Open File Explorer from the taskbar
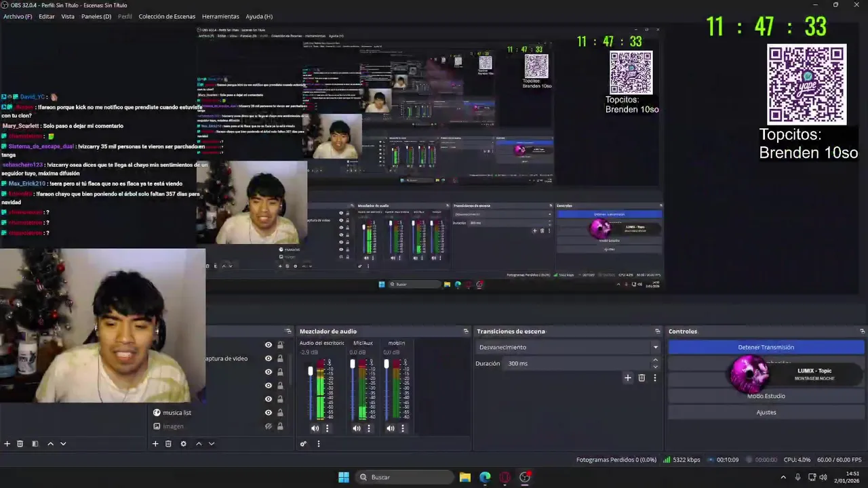 (x=465, y=477)
